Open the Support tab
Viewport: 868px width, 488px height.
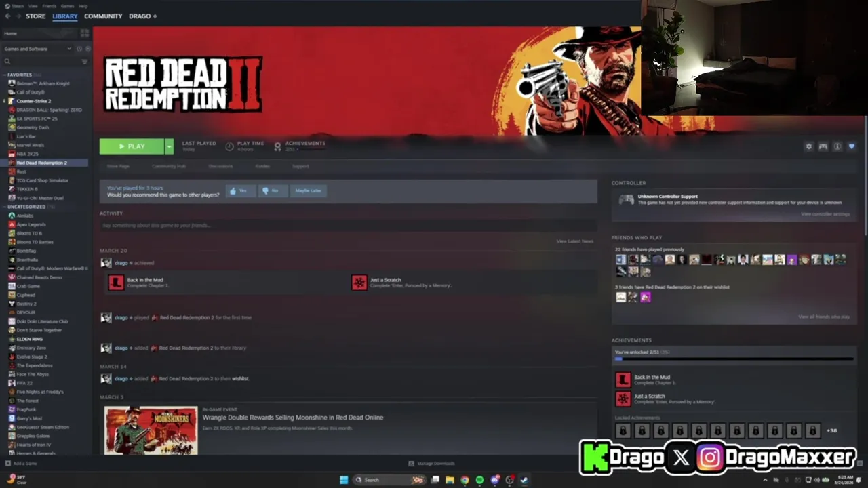click(x=300, y=166)
